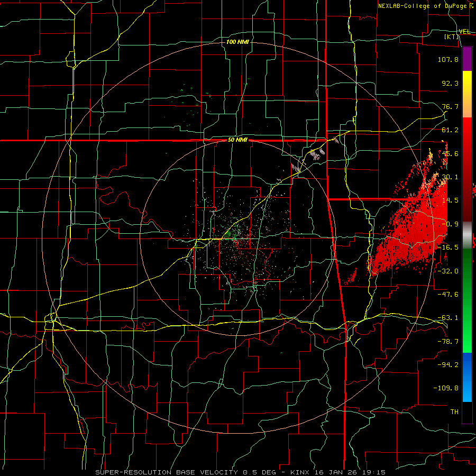
Task: Click the purple segment of the color bar
Action: [x=467, y=59]
